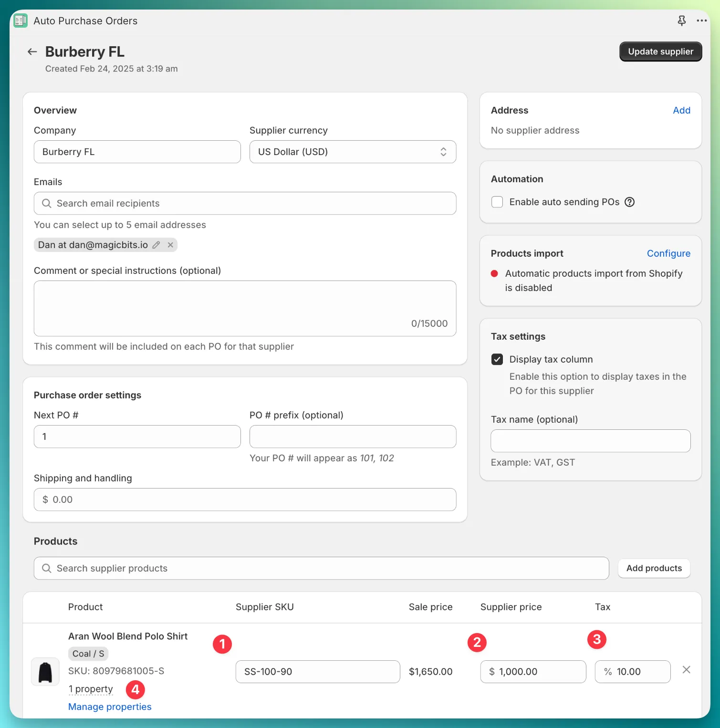Click the magnifier in email recipients search
Image resolution: width=720 pixels, height=728 pixels.
pyautogui.click(x=47, y=203)
